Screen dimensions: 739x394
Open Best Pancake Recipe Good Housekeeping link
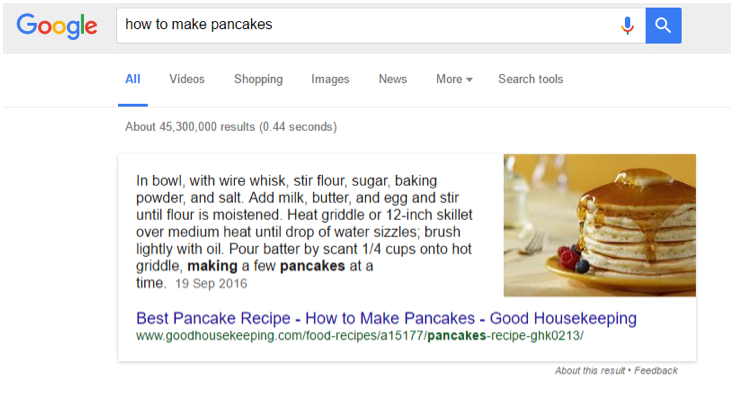click(x=386, y=318)
